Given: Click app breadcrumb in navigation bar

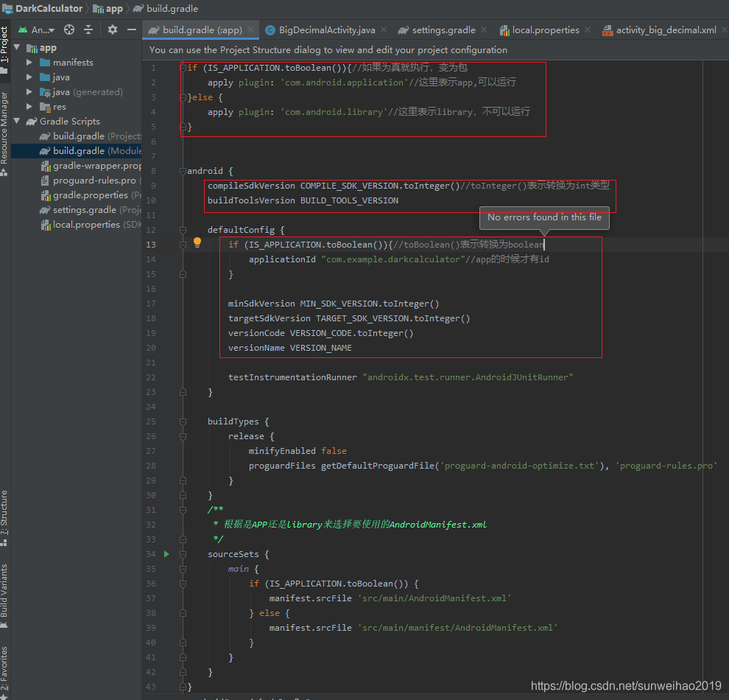Looking at the screenshot, I should pyautogui.click(x=108, y=8).
